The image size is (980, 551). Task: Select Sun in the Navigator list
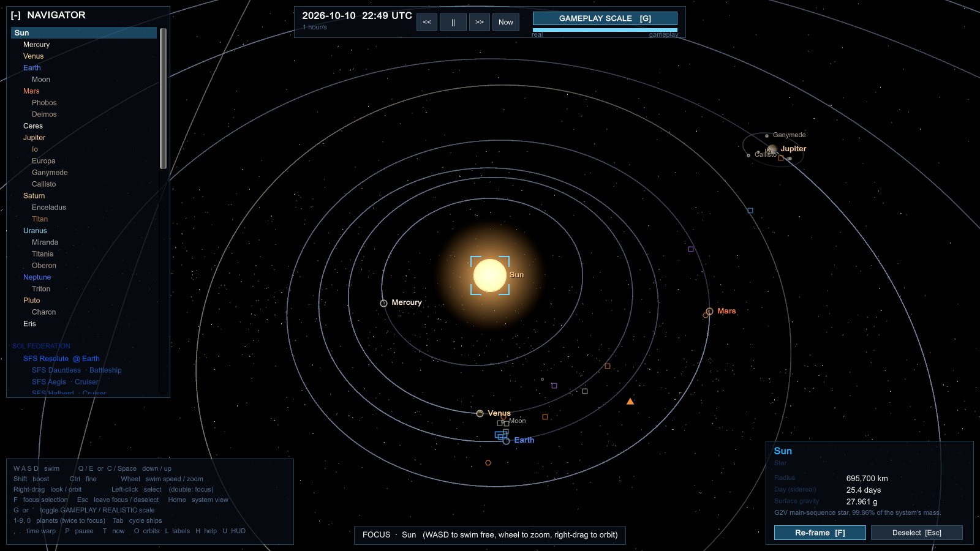click(84, 33)
